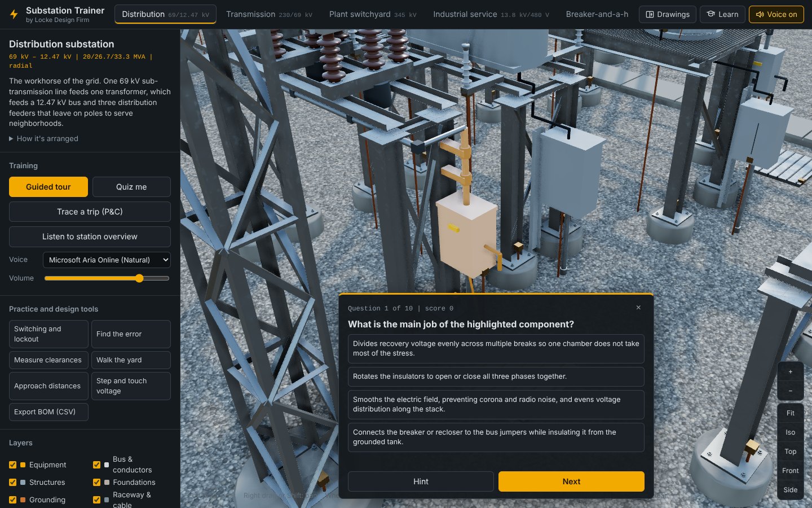
Task: Adjust the Volume slider
Action: coord(107,278)
